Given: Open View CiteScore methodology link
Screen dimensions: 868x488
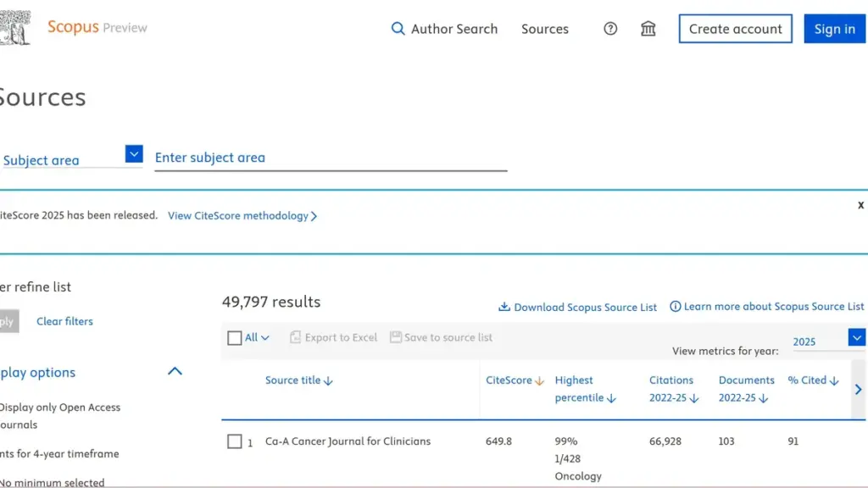Looking at the screenshot, I should point(242,216).
